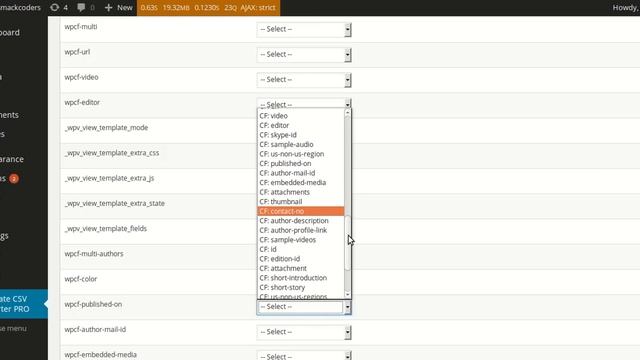
Task: Open the wpcf-embedded-media Select dropdown
Action: point(304,356)
